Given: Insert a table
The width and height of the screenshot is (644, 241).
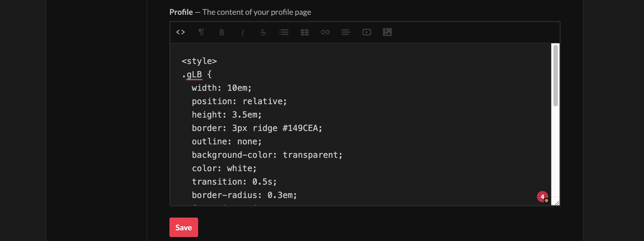Looking at the screenshot, I should [304, 32].
